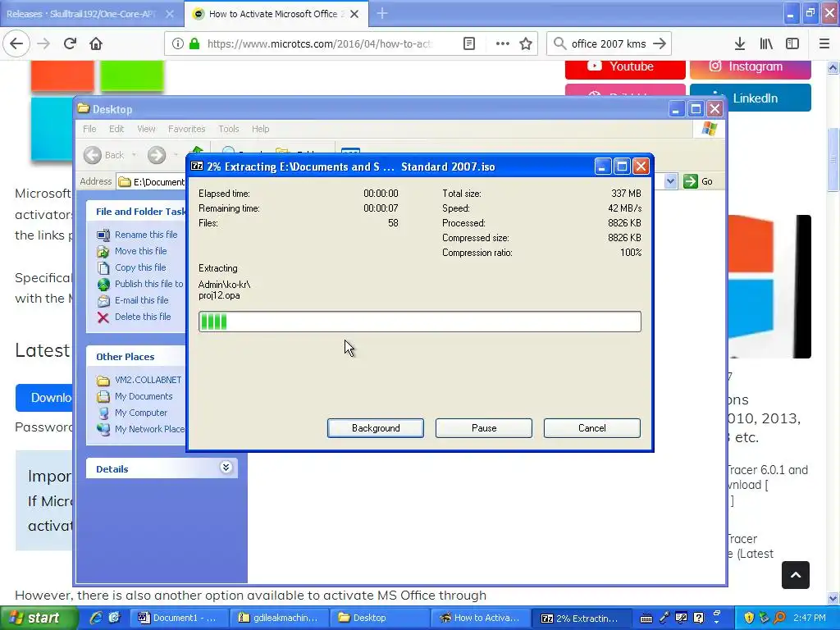Open File menu in Desktop window

tap(89, 129)
